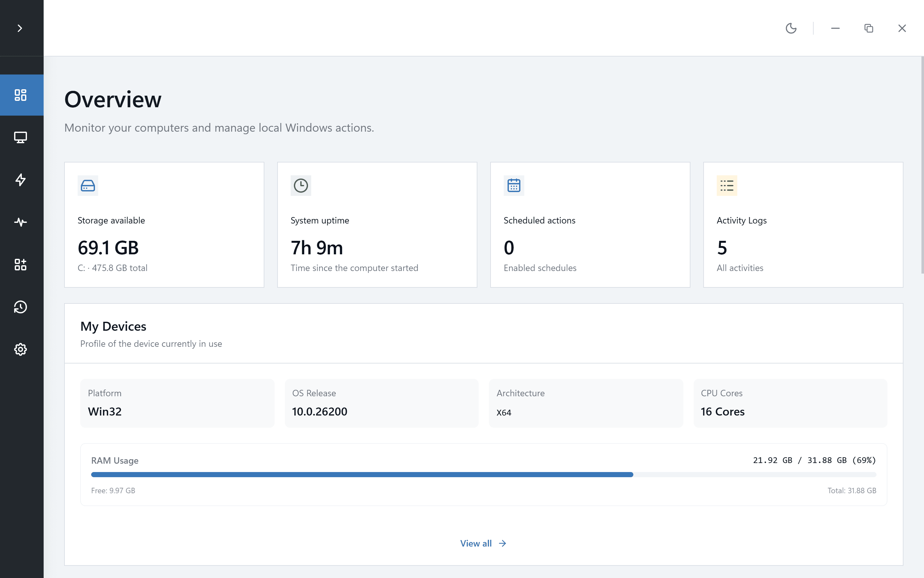Image resolution: width=924 pixels, height=578 pixels.
Task: Click the '10.0.26200' OS Release value
Action: pos(320,412)
